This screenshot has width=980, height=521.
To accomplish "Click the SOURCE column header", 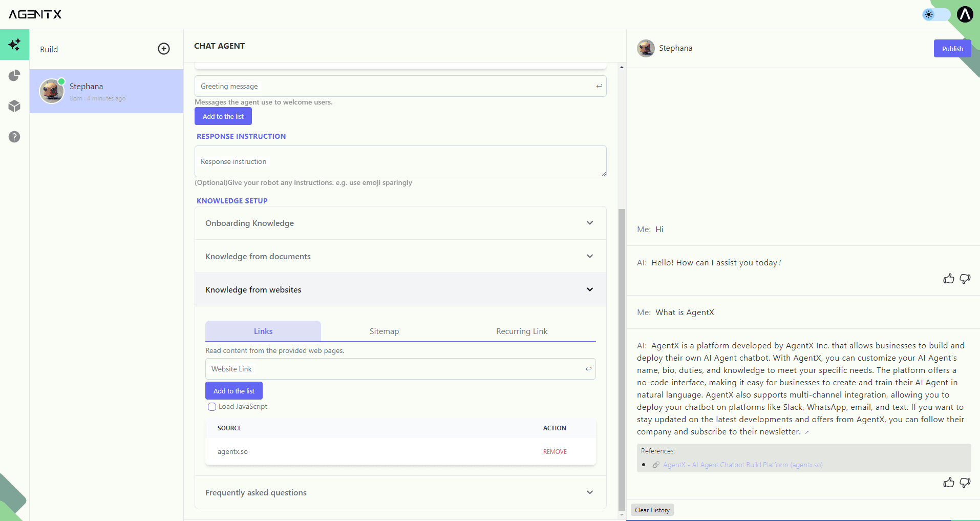I will tap(229, 428).
